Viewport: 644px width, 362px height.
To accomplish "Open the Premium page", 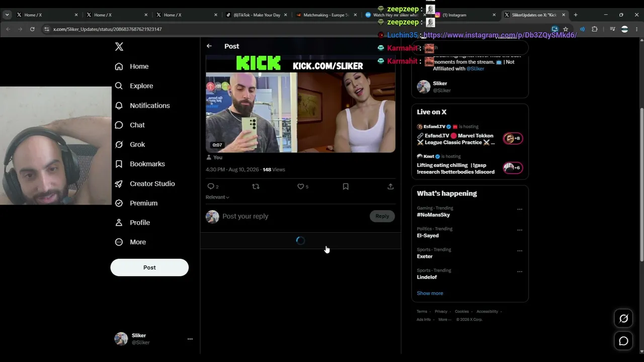I will coord(136,203).
